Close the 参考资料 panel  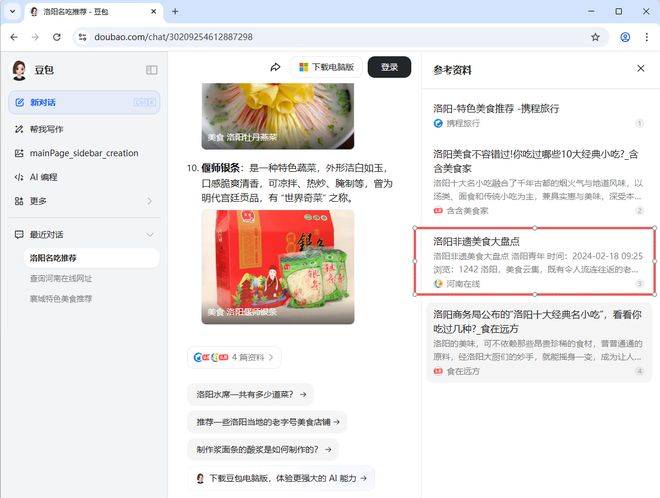point(641,69)
